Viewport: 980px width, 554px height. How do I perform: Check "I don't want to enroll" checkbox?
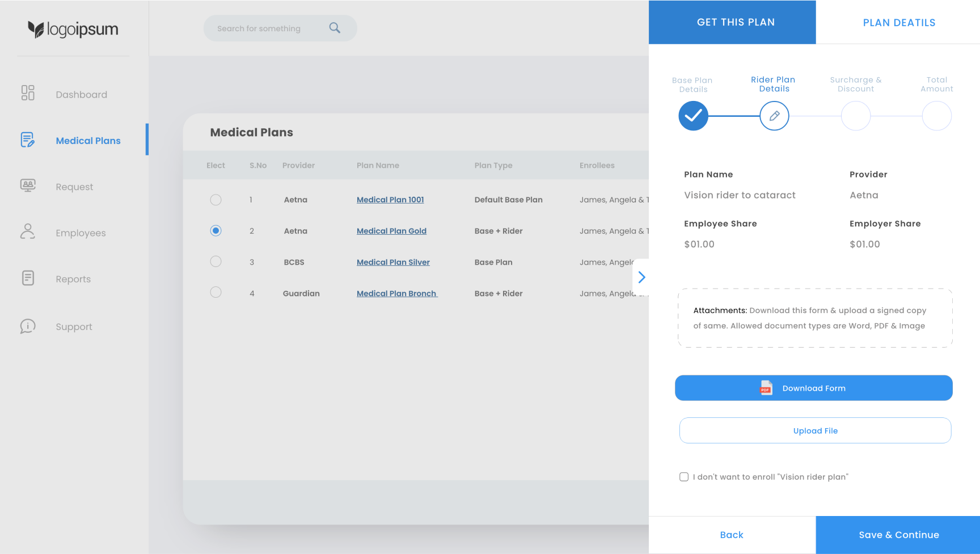[x=684, y=477]
